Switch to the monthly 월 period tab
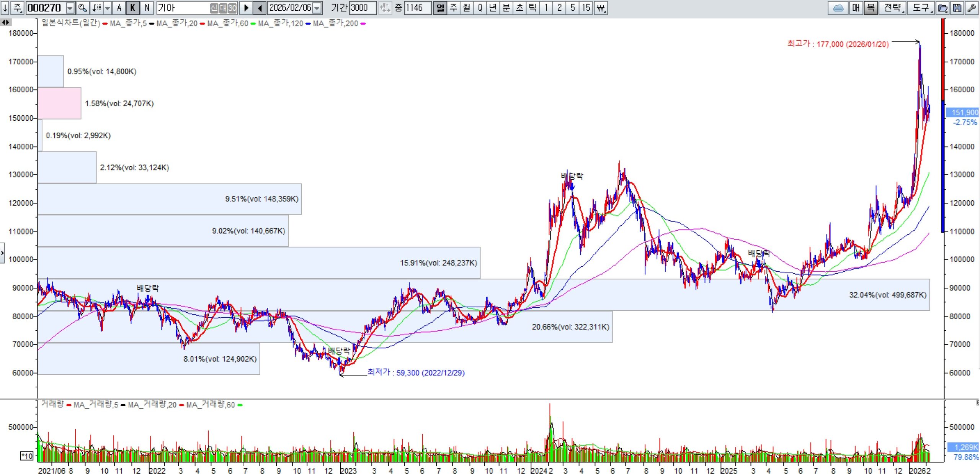The height and width of the screenshot is (474, 980). pos(467,8)
